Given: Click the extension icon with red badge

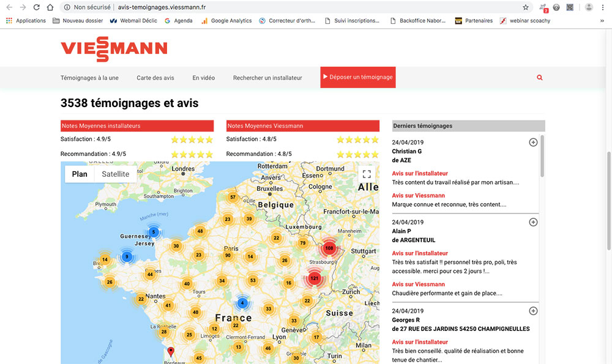Looking at the screenshot, I should [543, 7].
